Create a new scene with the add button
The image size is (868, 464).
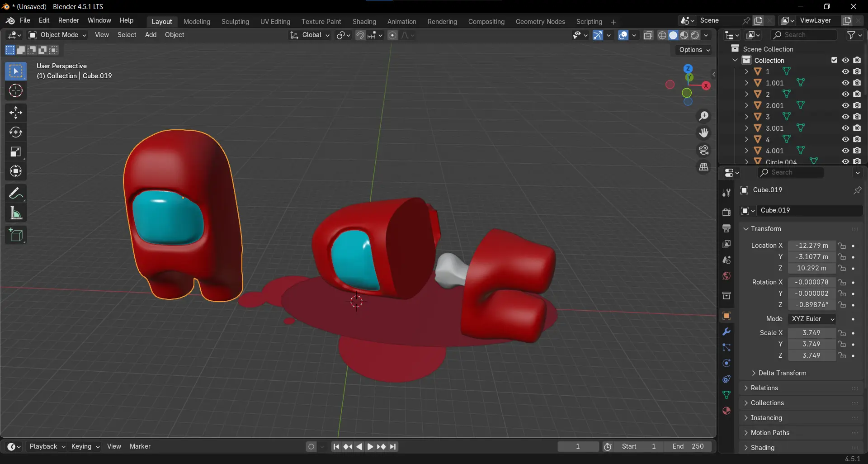(x=759, y=20)
